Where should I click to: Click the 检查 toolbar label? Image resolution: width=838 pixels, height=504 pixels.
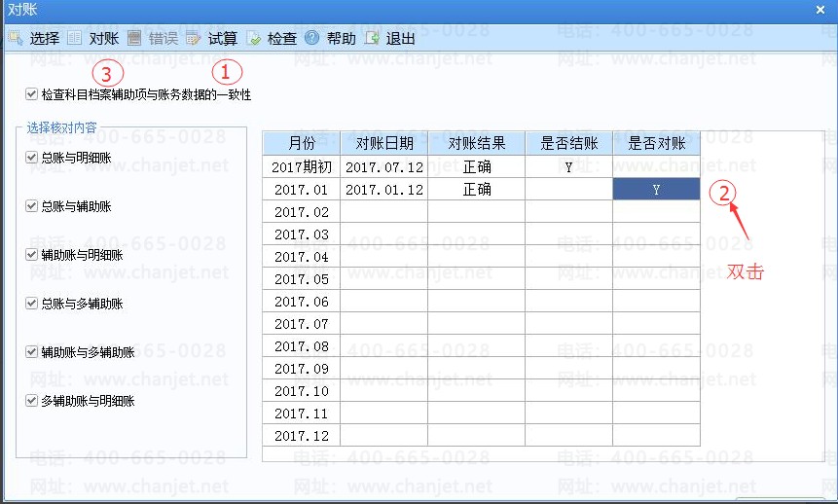click(281, 39)
